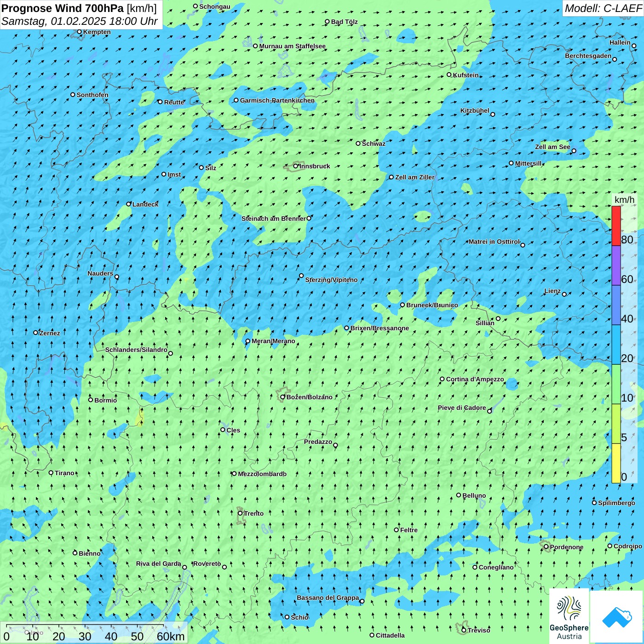This screenshot has height=644, width=644.
Task: Click the Predazzo town label
Action: point(318,442)
